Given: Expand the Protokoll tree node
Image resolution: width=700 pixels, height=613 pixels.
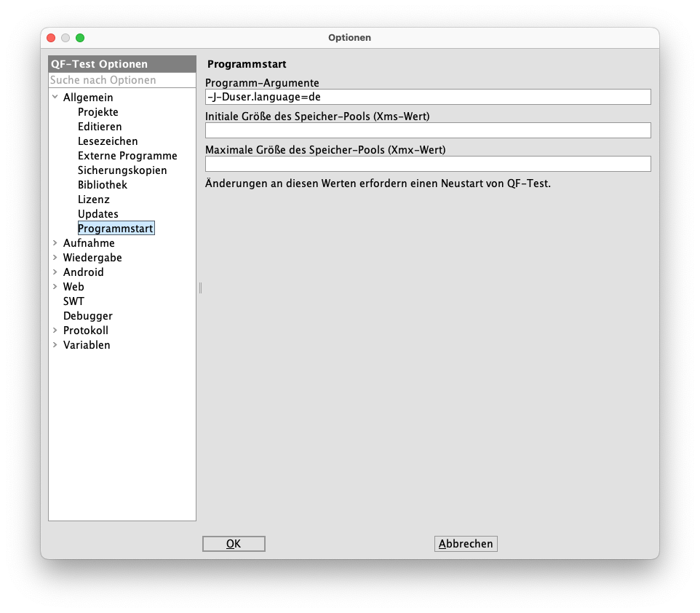Looking at the screenshot, I should pyautogui.click(x=55, y=331).
